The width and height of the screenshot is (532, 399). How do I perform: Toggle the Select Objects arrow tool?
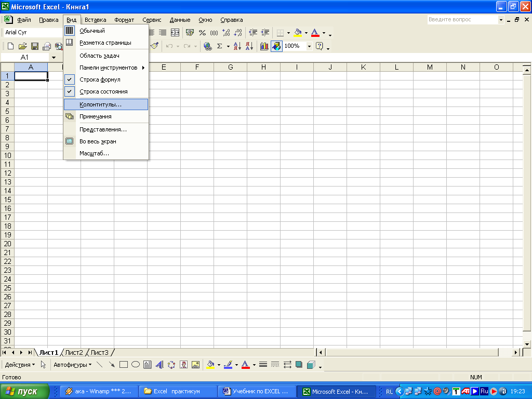click(x=43, y=365)
